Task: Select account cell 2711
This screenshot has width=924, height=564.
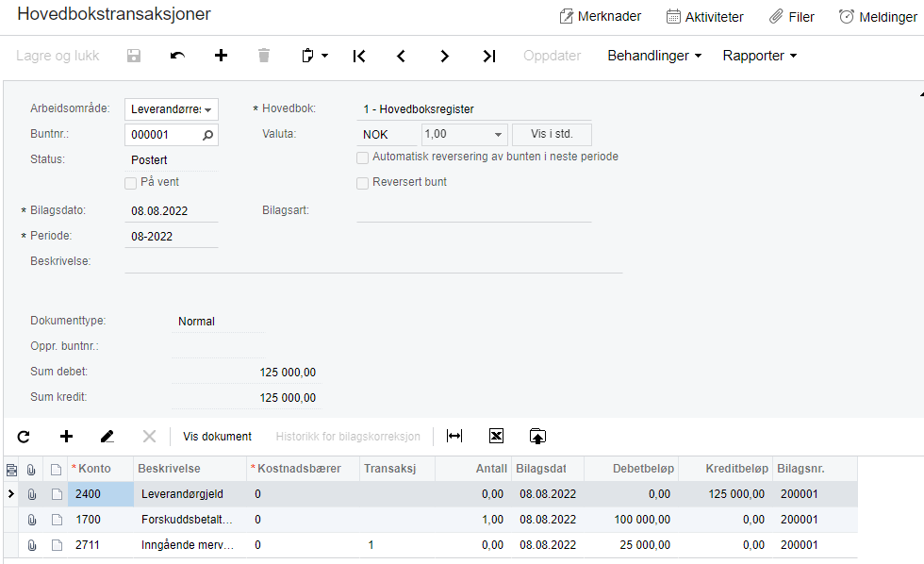Action: [x=101, y=544]
